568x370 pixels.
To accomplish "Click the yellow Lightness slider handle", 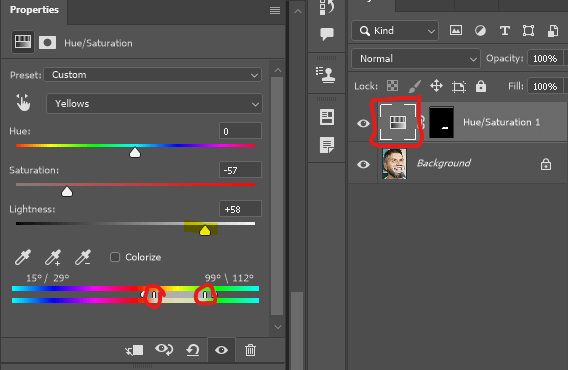I will (205, 230).
